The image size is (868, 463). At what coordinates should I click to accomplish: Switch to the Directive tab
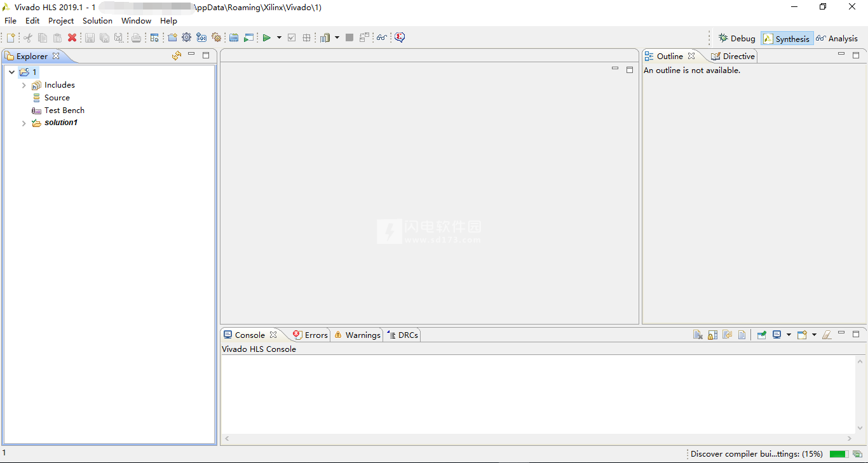point(733,56)
